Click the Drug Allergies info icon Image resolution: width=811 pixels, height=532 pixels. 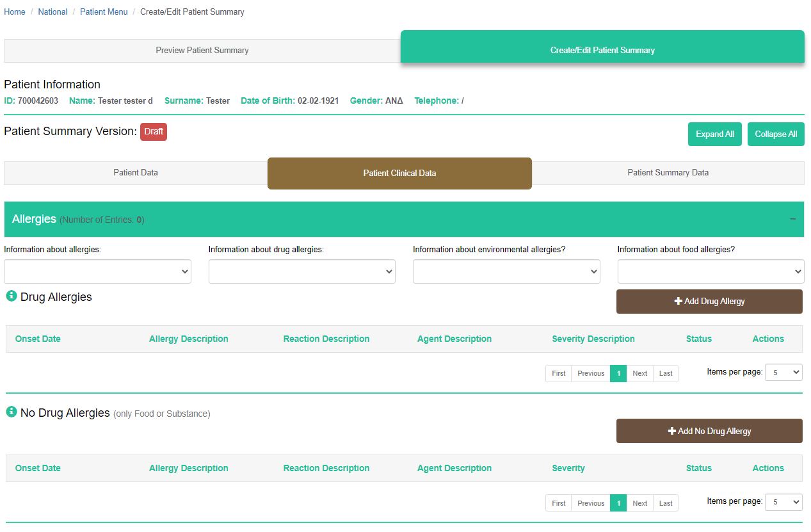pyautogui.click(x=11, y=296)
